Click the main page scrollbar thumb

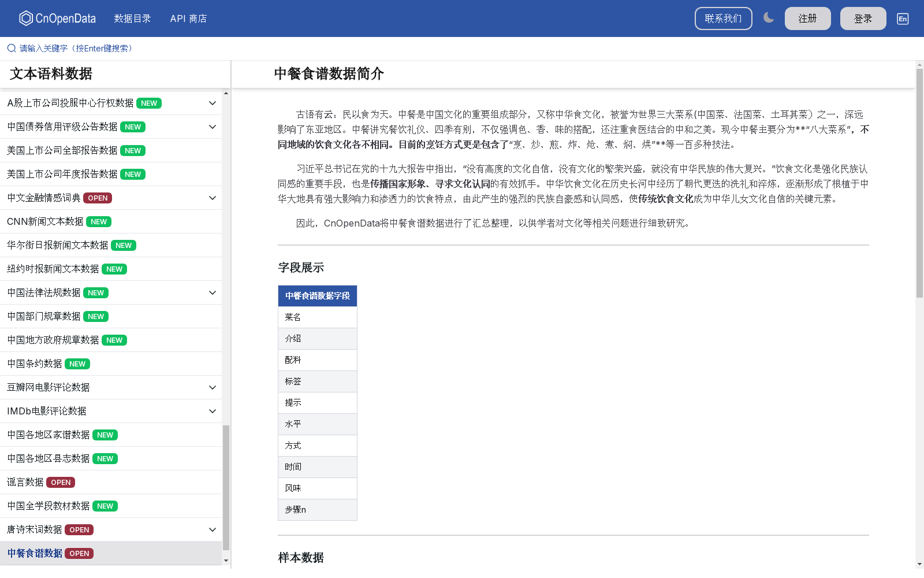click(x=919, y=183)
